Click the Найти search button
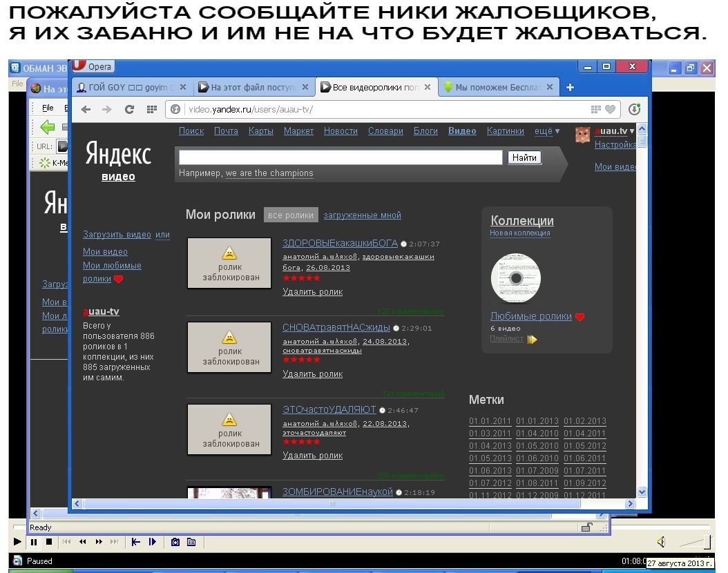 pyautogui.click(x=524, y=158)
